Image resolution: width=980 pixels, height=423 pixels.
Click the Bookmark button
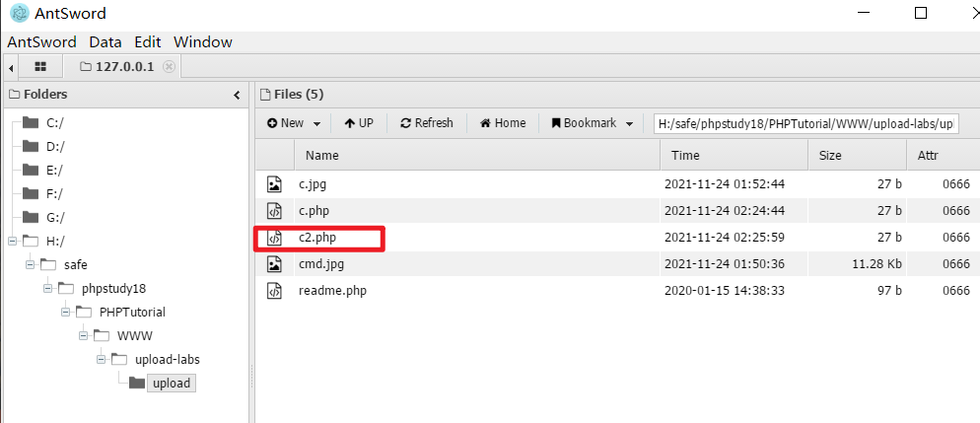pos(584,123)
